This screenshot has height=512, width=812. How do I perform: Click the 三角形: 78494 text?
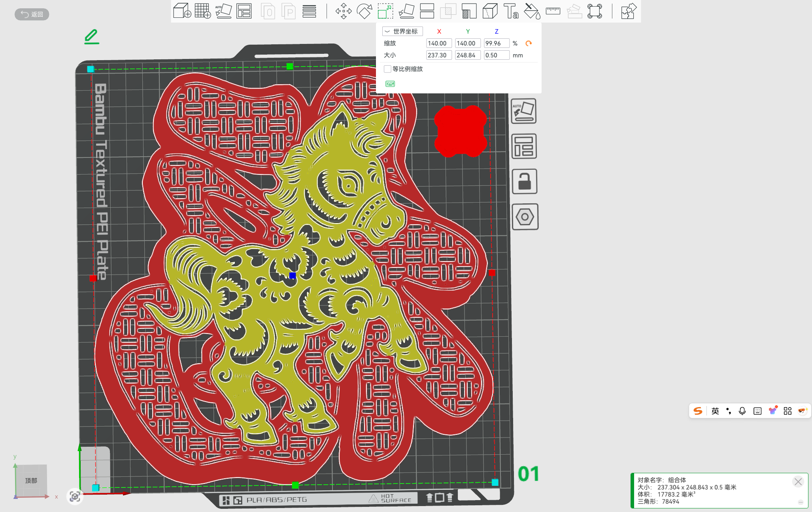point(658,501)
